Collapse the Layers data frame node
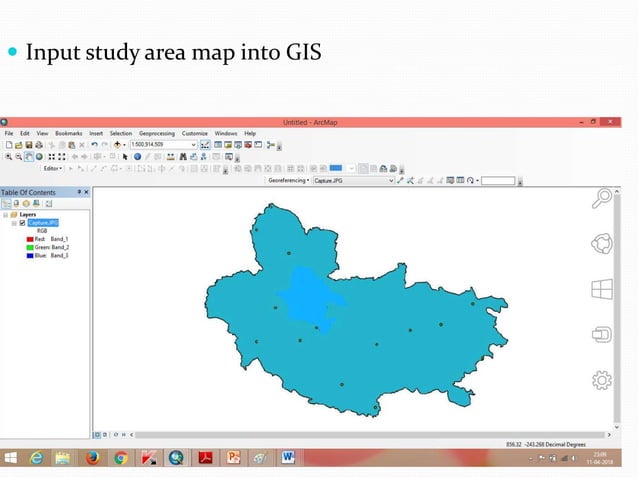This screenshot has width=638, height=478. [6, 215]
